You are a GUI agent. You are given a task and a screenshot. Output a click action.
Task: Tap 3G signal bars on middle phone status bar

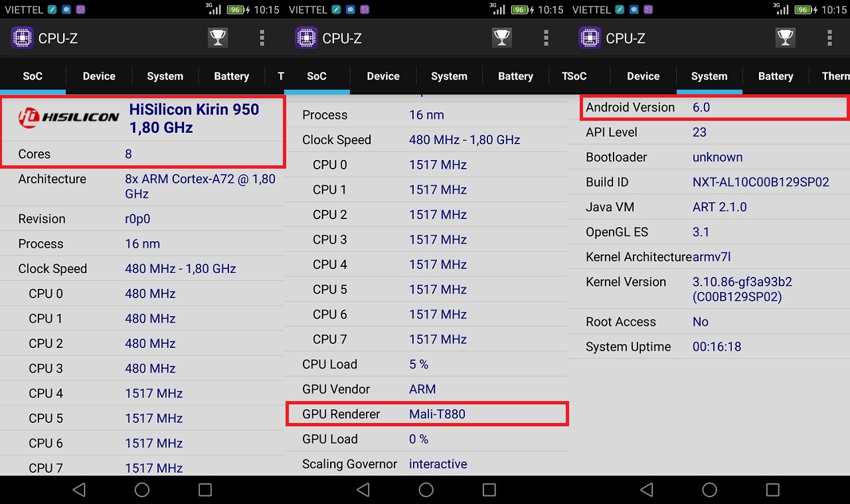(x=497, y=9)
